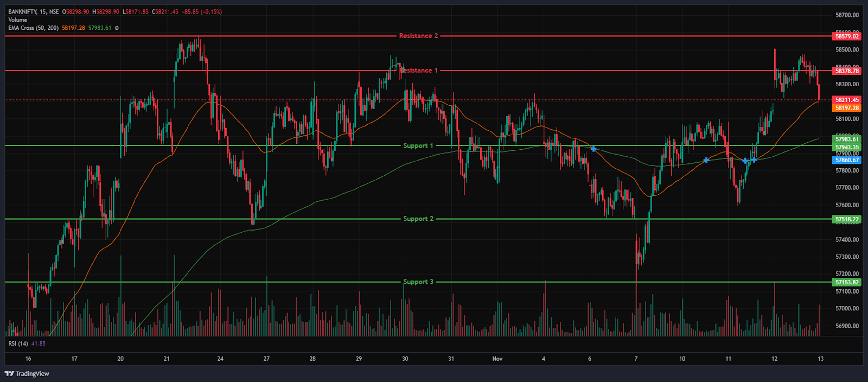Click the TradingView logo
The image size is (868, 382).
(x=27, y=373)
